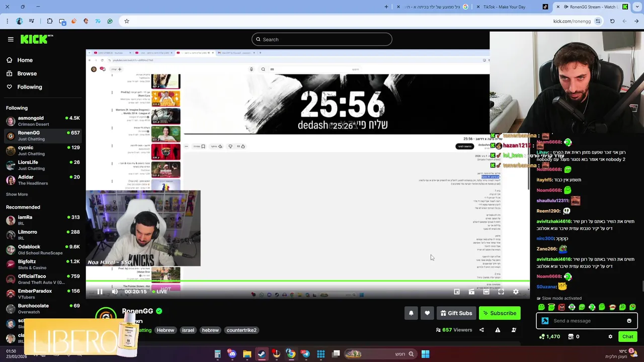Toggle picture-in-picture mode in player
This screenshot has width=644, height=362.
click(457, 292)
